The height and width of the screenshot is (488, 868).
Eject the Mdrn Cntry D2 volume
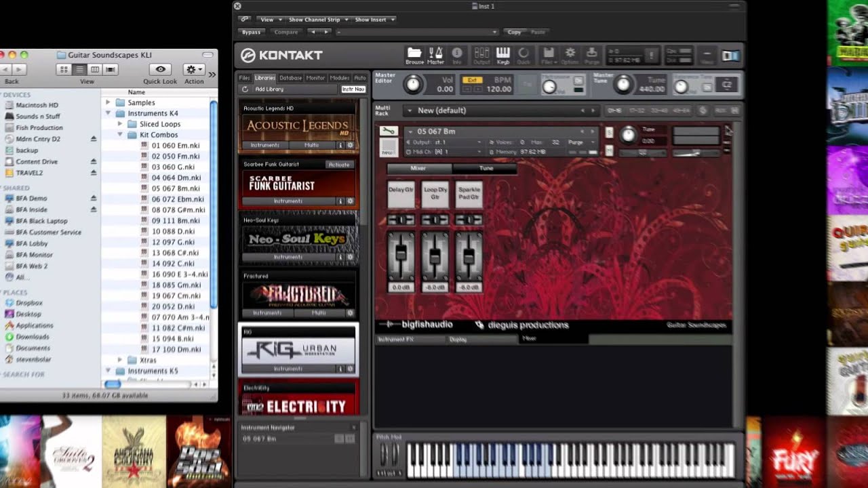[x=94, y=139]
